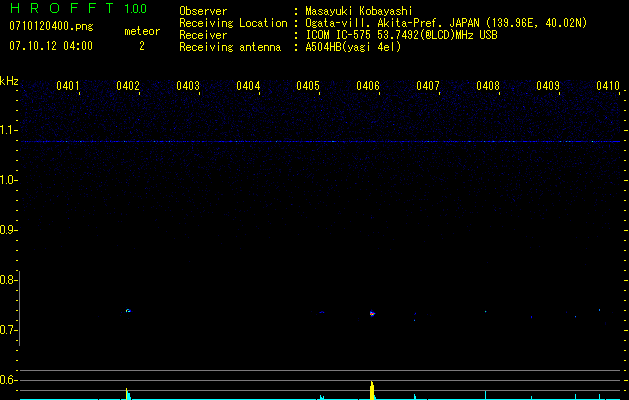Click the 0402 time marker

[x=128, y=86]
